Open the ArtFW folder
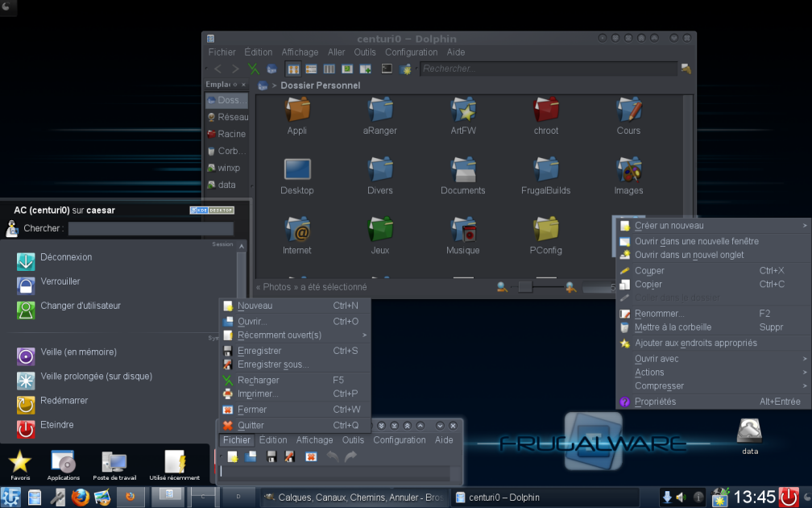This screenshot has width=812, height=508. 463,117
